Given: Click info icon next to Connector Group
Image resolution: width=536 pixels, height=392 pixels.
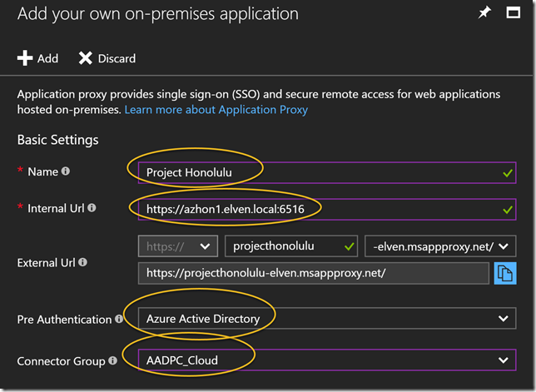Looking at the screenshot, I should pyautogui.click(x=112, y=361).
